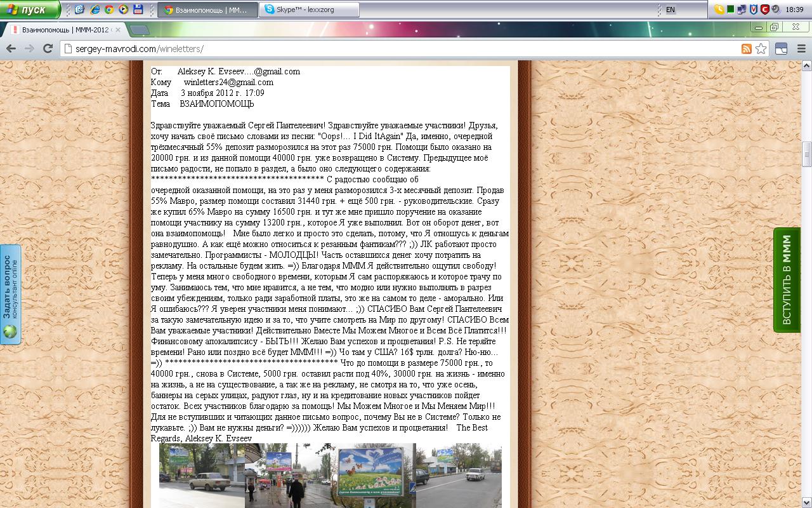The width and height of the screenshot is (812, 508).
Task: Open the Chrome three-line menu
Action: click(801, 48)
